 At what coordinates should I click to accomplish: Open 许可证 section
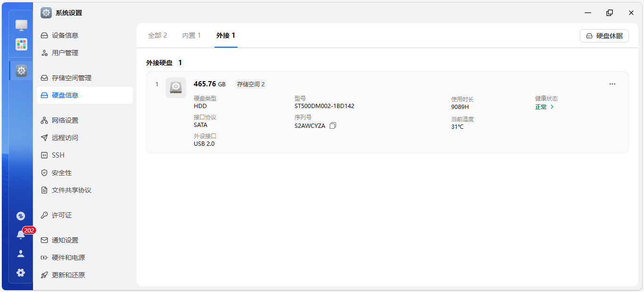pos(85,215)
